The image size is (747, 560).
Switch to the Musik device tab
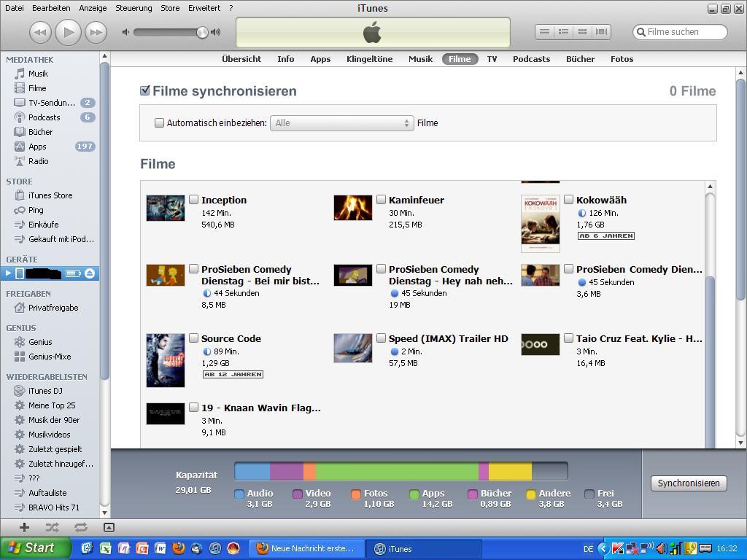(420, 59)
